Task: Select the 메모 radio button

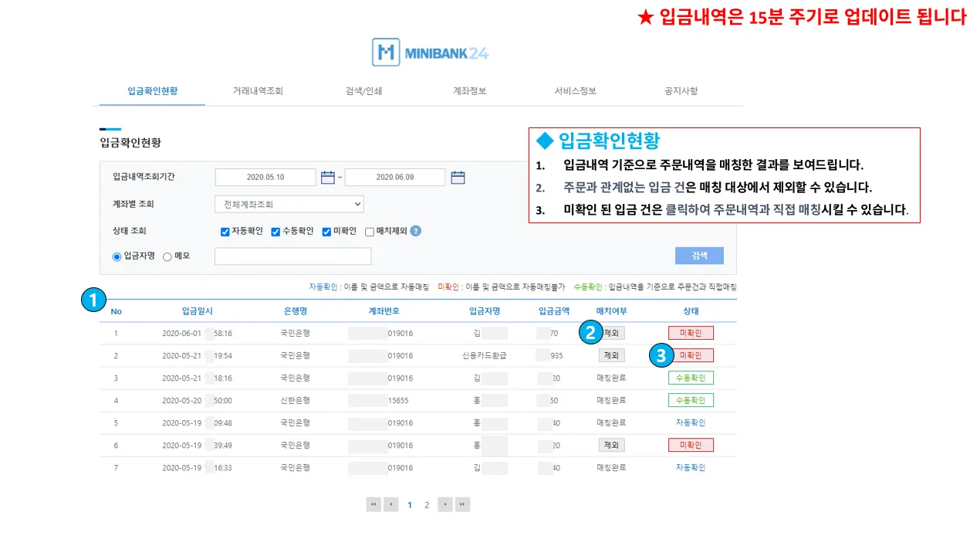Action: click(167, 256)
